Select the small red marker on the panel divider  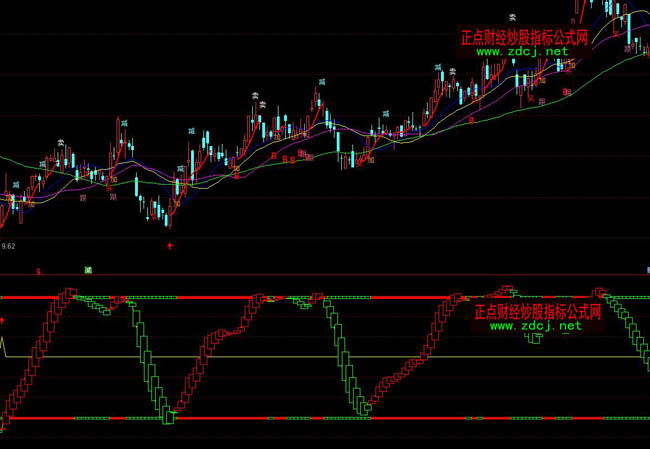coord(38,270)
